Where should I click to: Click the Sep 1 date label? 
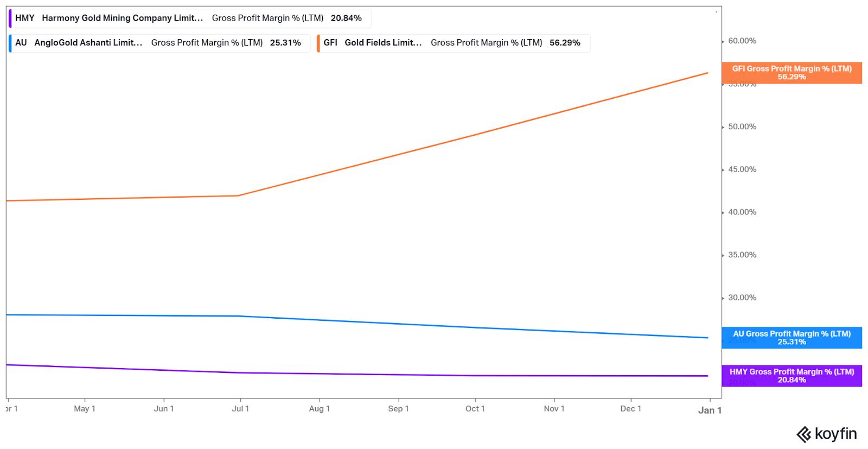pos(398,409)
